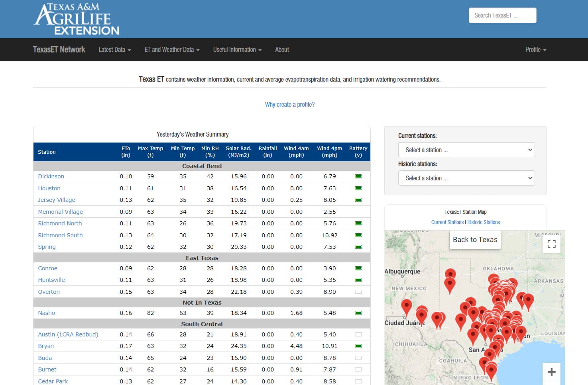The image size is (588, 385).
Task: Expand the Latest Data menu
Action: point(115,50)
